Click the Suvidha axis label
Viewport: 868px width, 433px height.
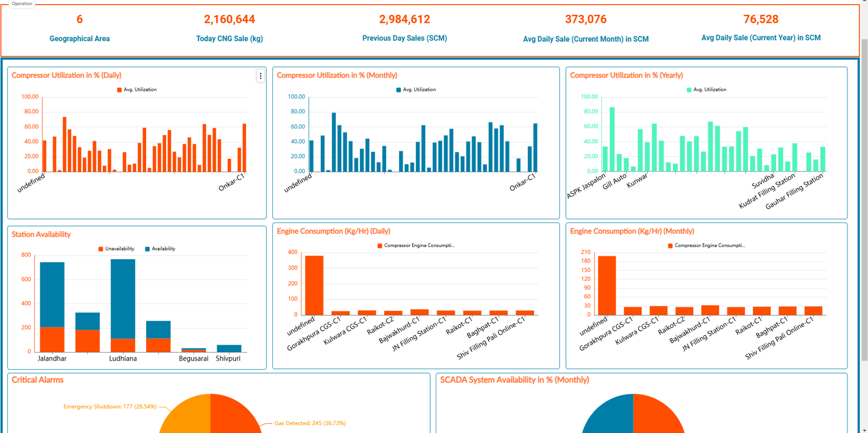pos(763,182)
